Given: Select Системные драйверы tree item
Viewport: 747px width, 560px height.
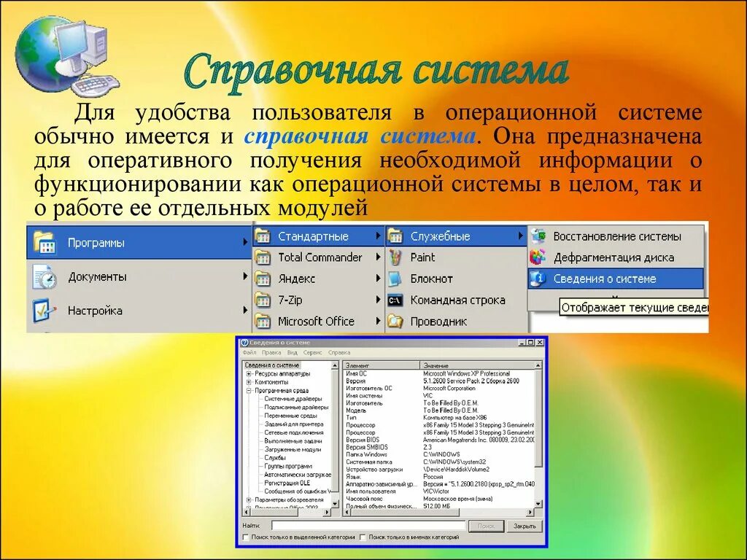Looking at the screenshot, I should tap(293, 399).
